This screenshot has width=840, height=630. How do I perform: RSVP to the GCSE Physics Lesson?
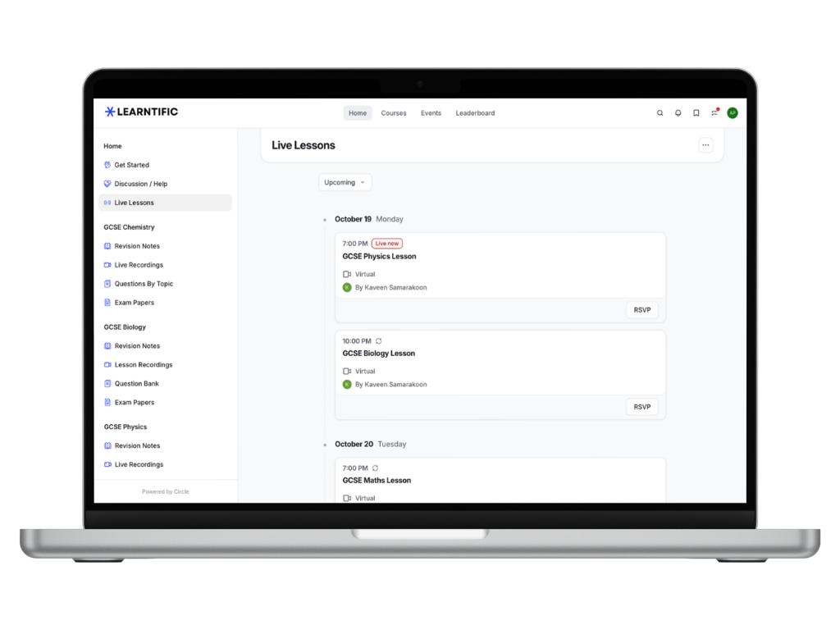point(642,310)
